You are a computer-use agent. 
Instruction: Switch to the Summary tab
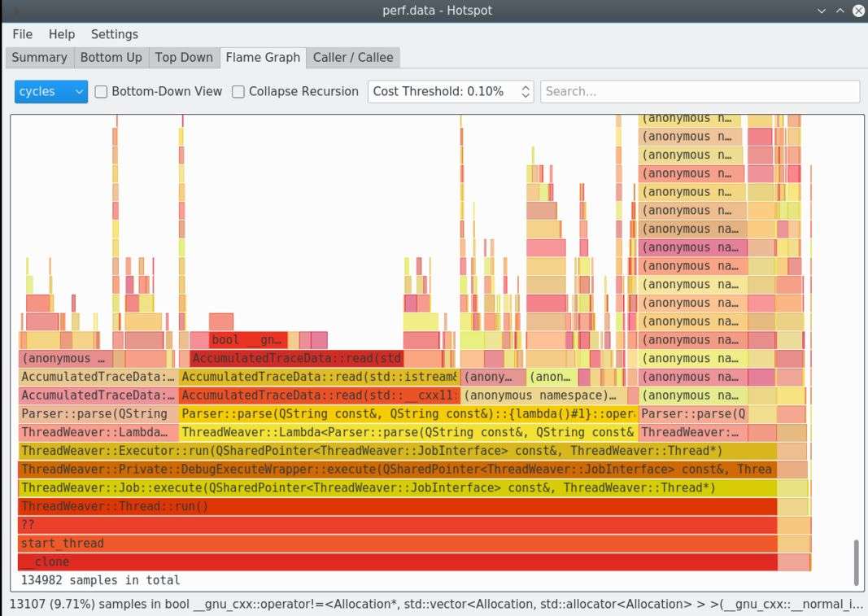(39, 57)
